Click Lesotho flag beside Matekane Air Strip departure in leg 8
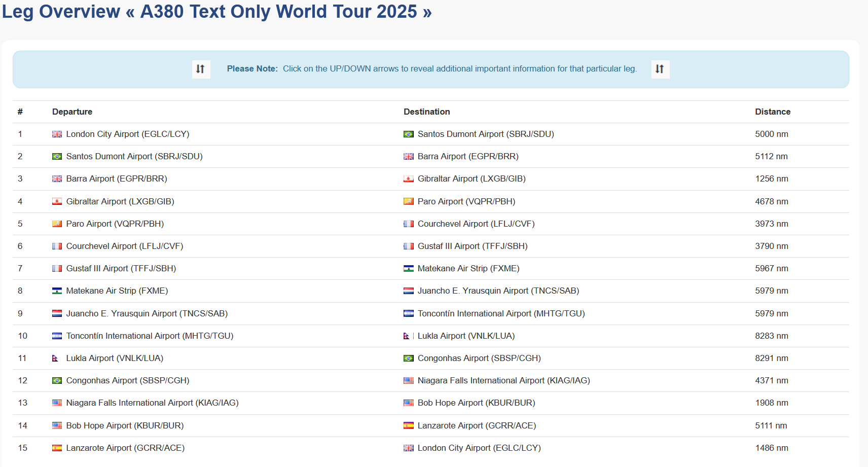The width and height of the screenshot is (868, 467). 57,291
